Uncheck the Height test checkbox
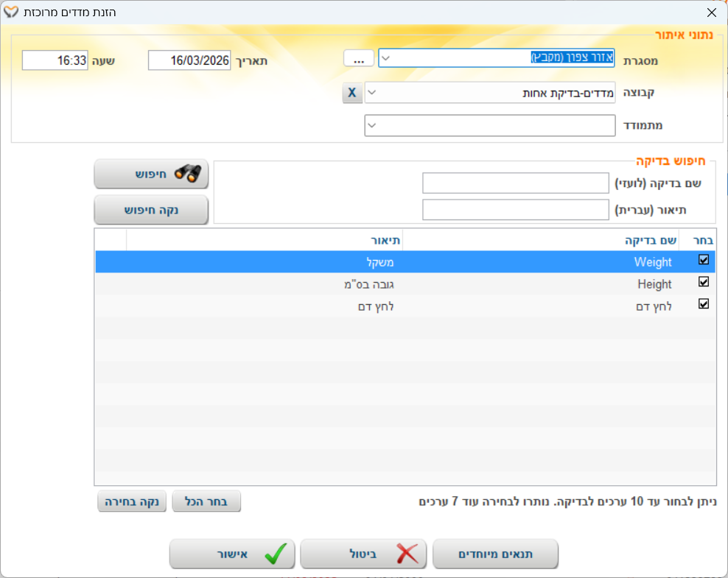 [703, 282]
